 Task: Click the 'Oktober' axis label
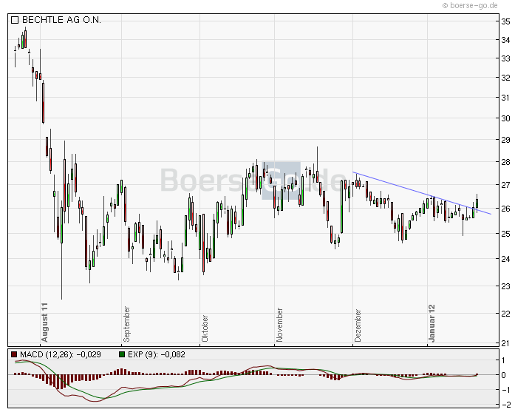[x=205, y=328]
